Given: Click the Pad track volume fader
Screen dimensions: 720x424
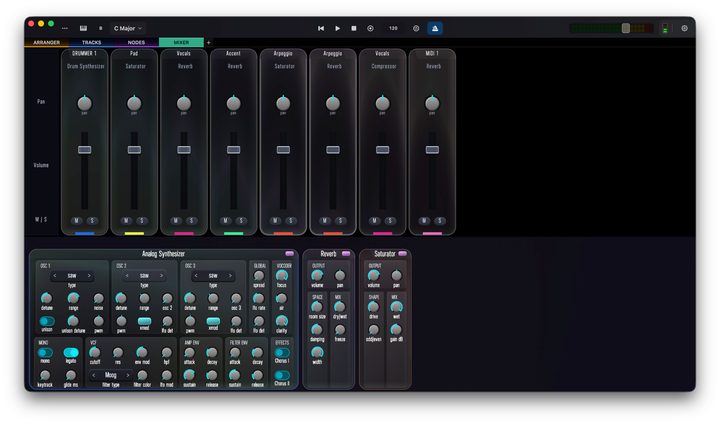Looking at the screenshot, I should [134, 150].
